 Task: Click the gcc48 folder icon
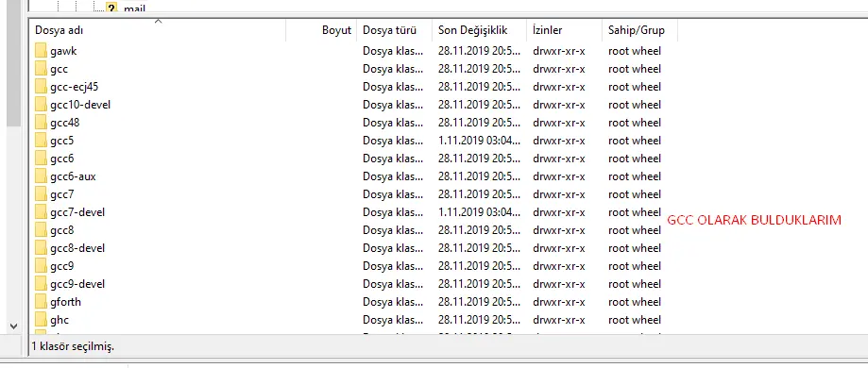coord(41,123)
